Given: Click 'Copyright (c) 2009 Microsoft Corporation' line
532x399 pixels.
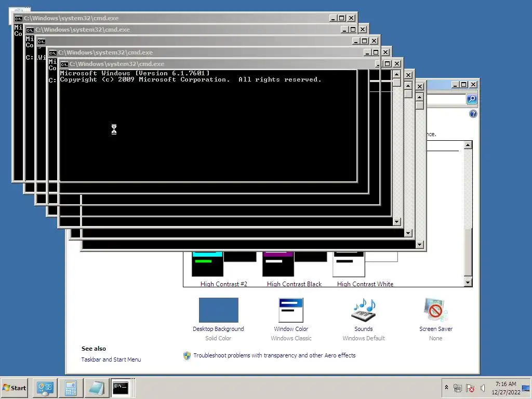Looking at the screenshot, I should [x=145, y=79].
